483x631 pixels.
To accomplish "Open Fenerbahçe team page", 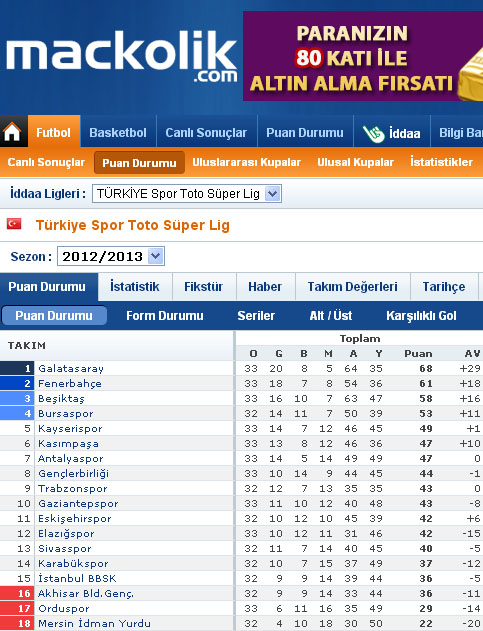I will 70,384.
